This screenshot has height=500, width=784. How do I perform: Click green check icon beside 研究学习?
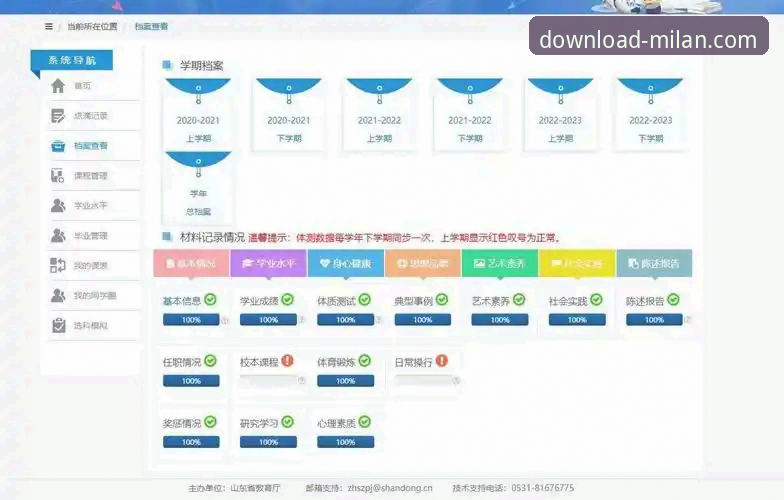(288, 422)
